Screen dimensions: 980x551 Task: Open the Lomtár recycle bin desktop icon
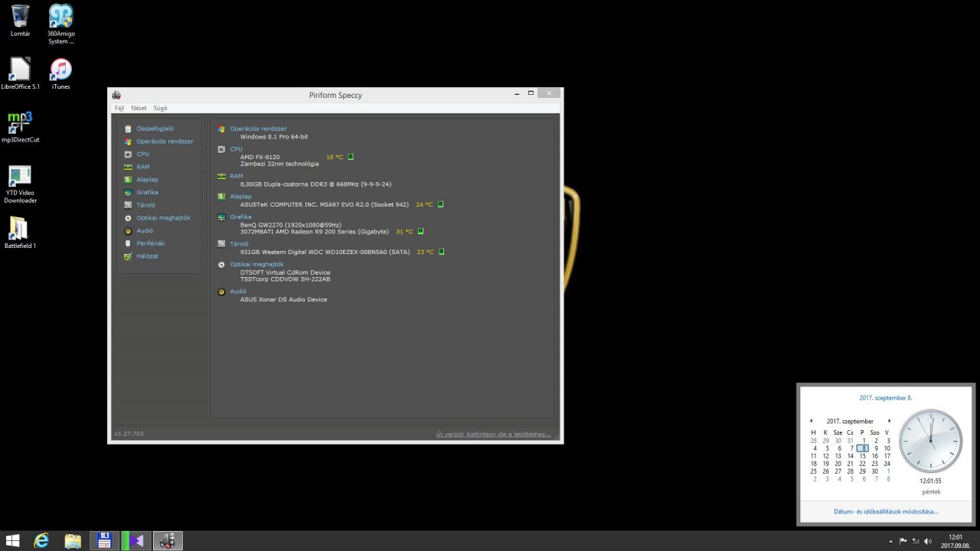coord(21,21)
